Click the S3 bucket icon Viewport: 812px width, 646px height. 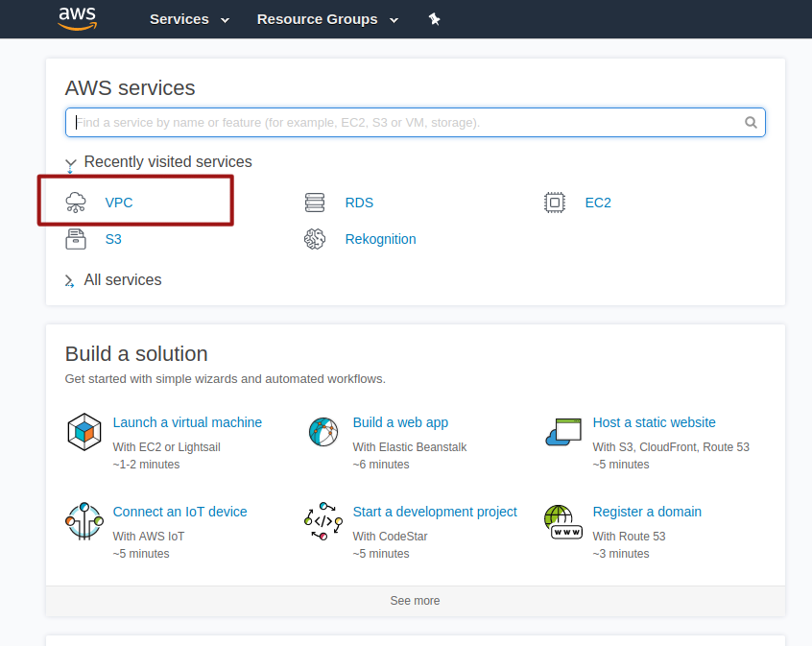pyautogui.click(x=76, y=239)
